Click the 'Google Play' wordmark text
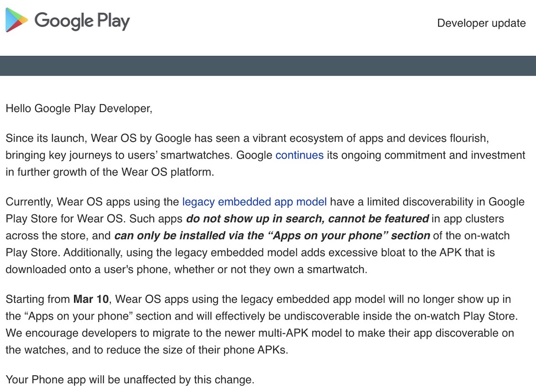Viewport: 536px width, 392px height. click(x=82, y=21)
